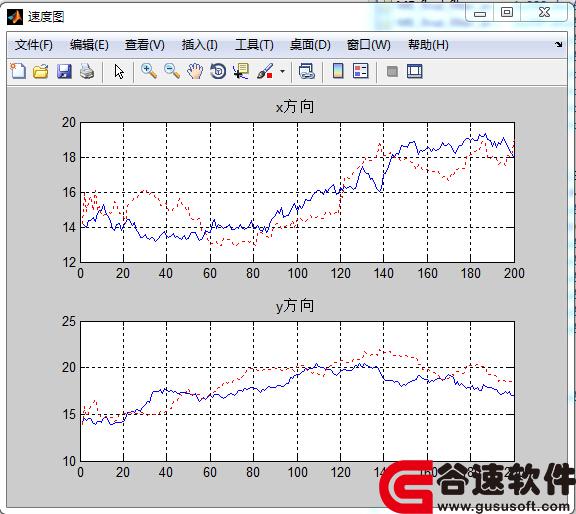Screen dimensions: 576x514
Task: Click the y方向 plot title
Action: tap(295, 306)
